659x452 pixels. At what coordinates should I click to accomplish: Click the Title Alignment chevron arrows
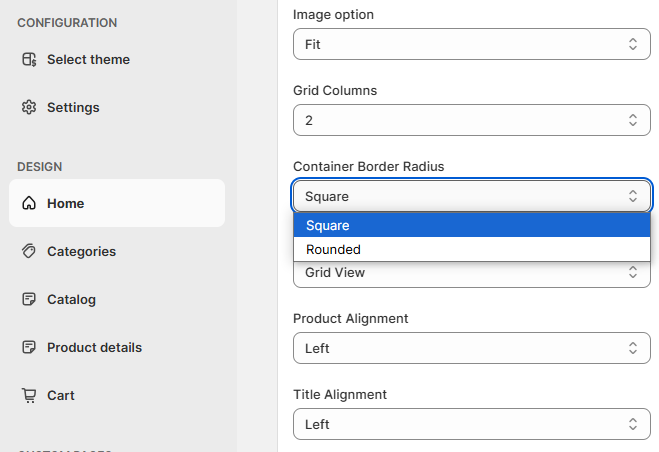[633, 424]
